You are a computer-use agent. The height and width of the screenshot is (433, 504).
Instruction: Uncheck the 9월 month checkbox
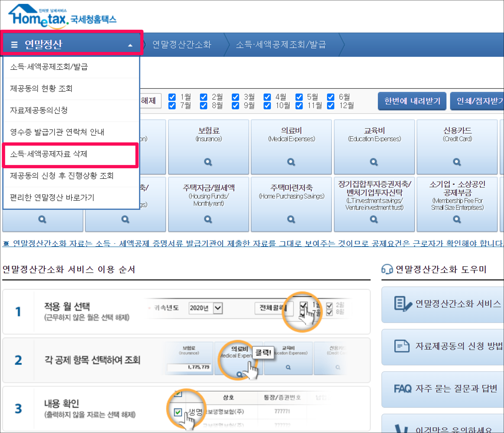pos(235,106)
